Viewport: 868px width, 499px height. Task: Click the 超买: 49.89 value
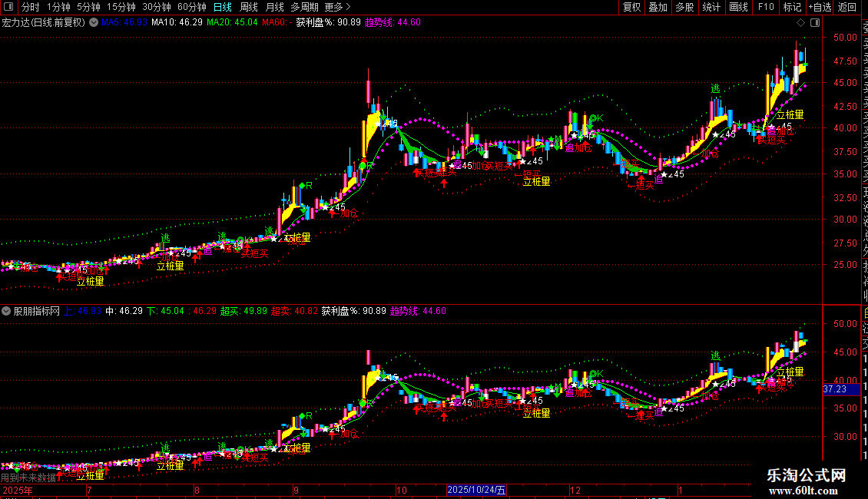[x=244, y=311]
